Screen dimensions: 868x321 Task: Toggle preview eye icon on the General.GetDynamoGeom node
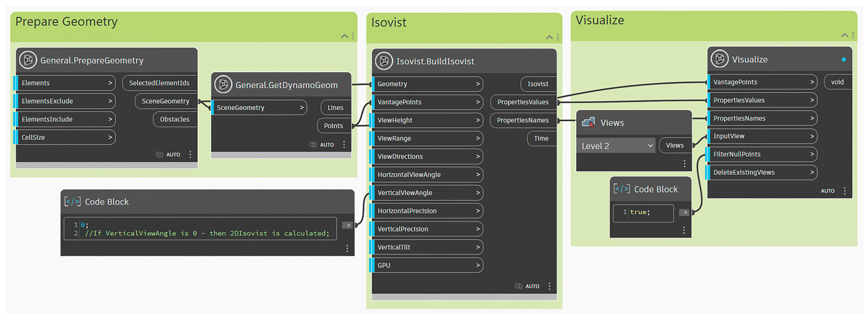(313, 145)
